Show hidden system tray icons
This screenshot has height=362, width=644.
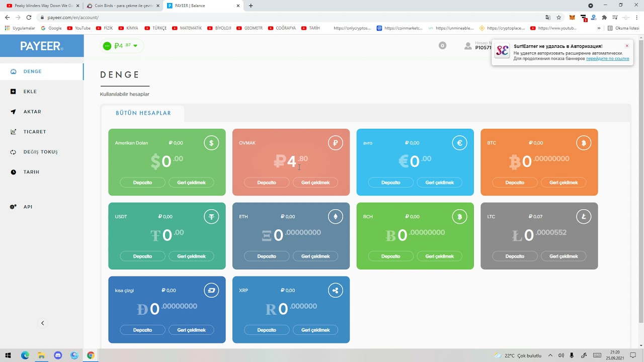(x=550, y=355)
